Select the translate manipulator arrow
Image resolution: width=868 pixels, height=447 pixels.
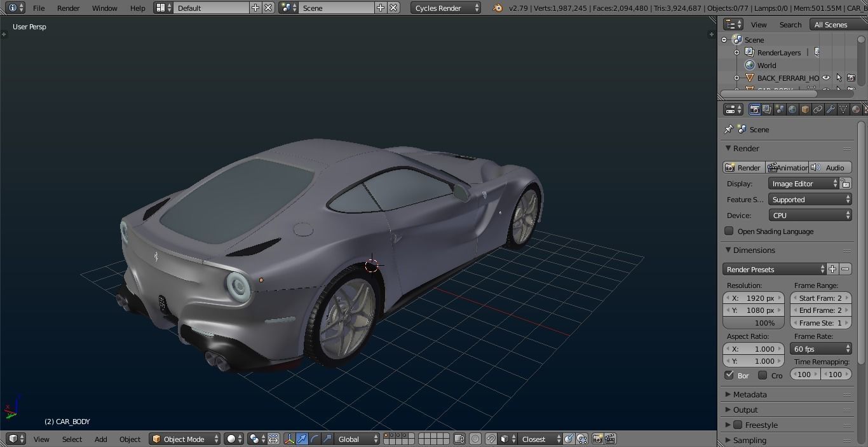[x=302, y=439]
